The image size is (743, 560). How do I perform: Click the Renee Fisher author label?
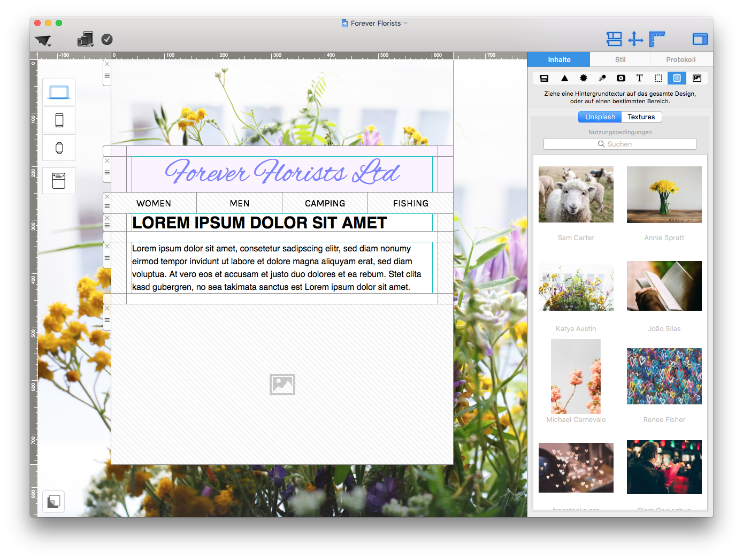pos(664,420)
